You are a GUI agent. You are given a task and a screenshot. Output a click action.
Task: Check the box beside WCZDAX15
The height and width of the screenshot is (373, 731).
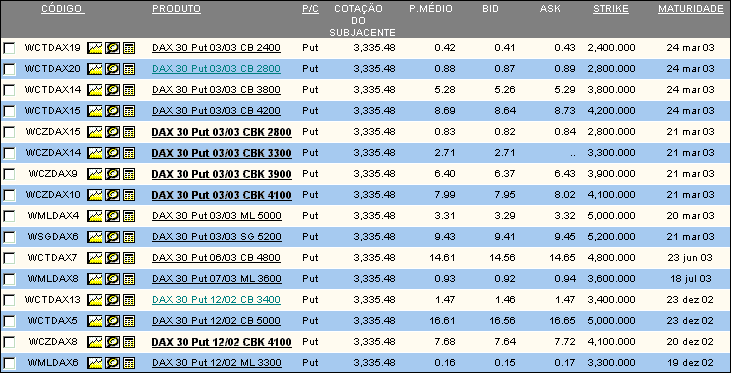click(9, 132)
